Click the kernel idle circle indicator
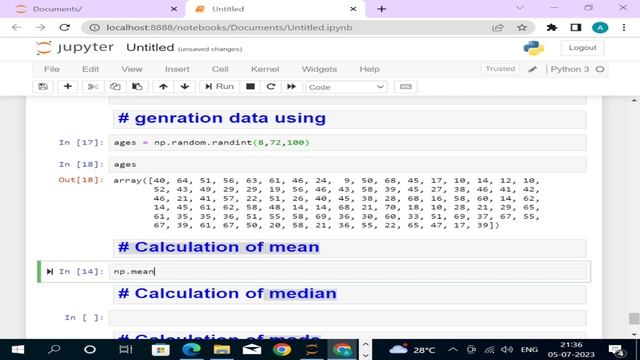Screen dimensions: 640x360 tap(600, 69)
